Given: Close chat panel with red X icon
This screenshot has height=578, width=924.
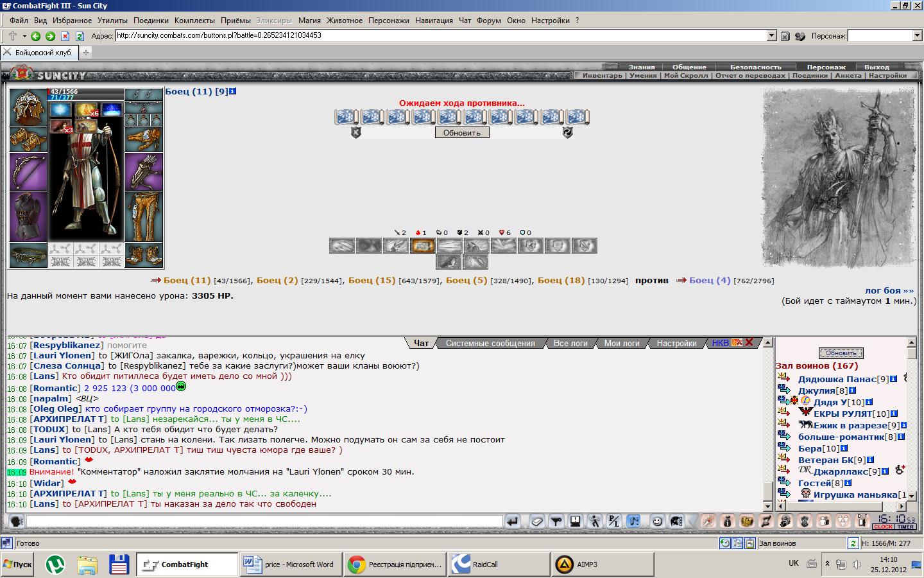Looking at the screenshot, I should [x=748, y=342].
